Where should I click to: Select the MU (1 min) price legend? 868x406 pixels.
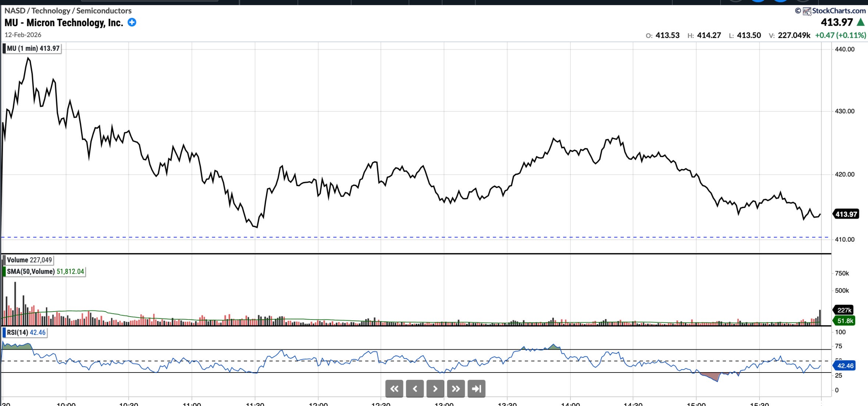click(32, 48)
